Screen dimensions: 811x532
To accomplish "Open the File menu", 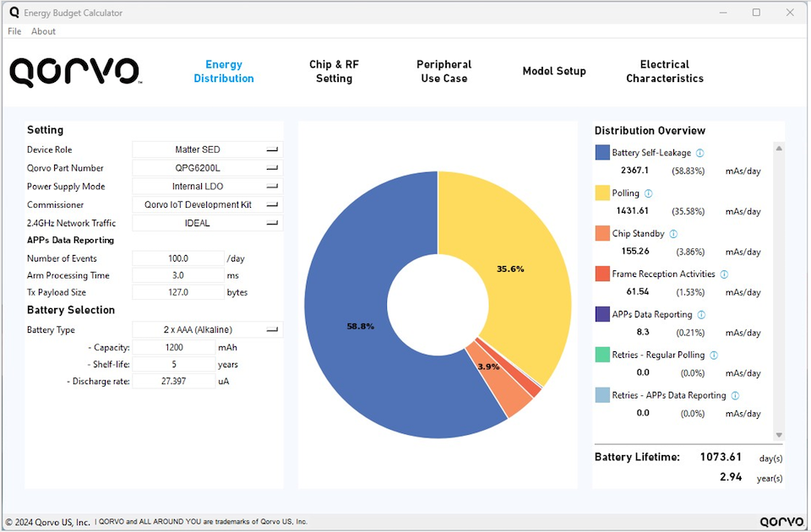I will pos(14,31).
